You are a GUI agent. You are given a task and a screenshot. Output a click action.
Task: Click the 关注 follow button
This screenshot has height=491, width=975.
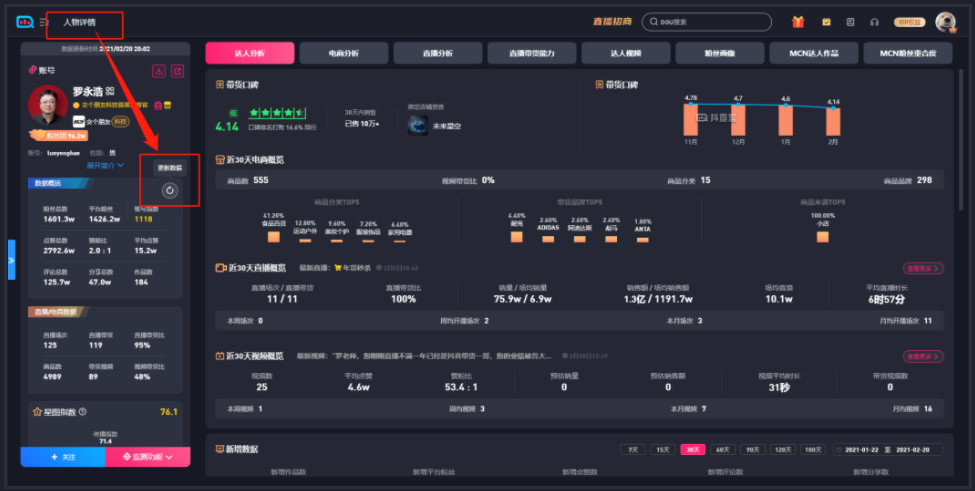point(62,457)
